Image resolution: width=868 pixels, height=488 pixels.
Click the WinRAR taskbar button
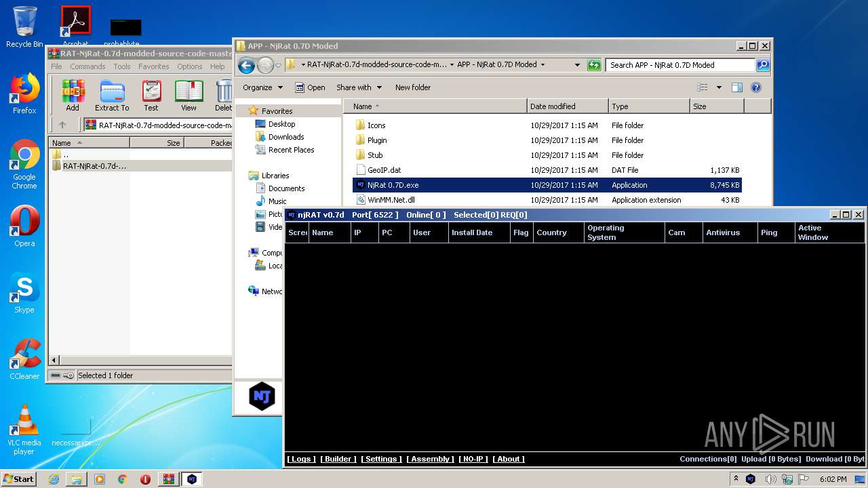pyautogui.click(x=168, y=479)
